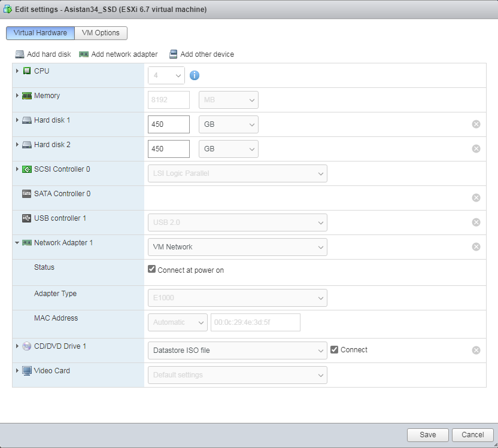The height and width of the screenshot is (448, 498).
Task: Open the VM Network dropdown
Action: [237, 247]
